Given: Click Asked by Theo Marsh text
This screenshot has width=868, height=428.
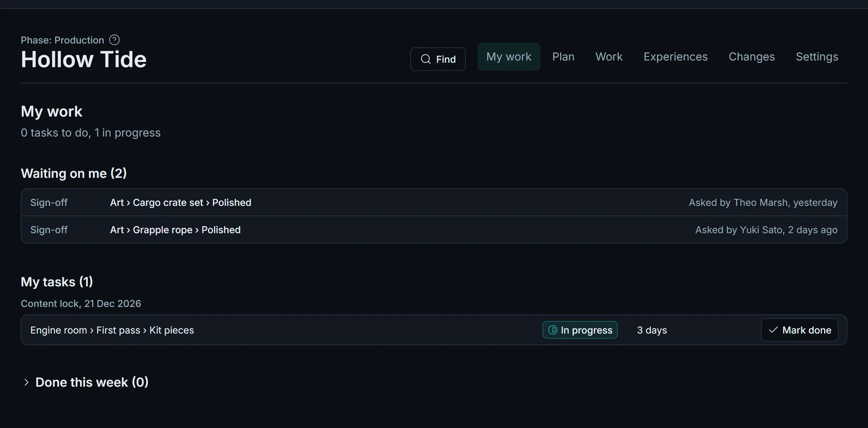Looking at the screenshot, I should [738, 203].
